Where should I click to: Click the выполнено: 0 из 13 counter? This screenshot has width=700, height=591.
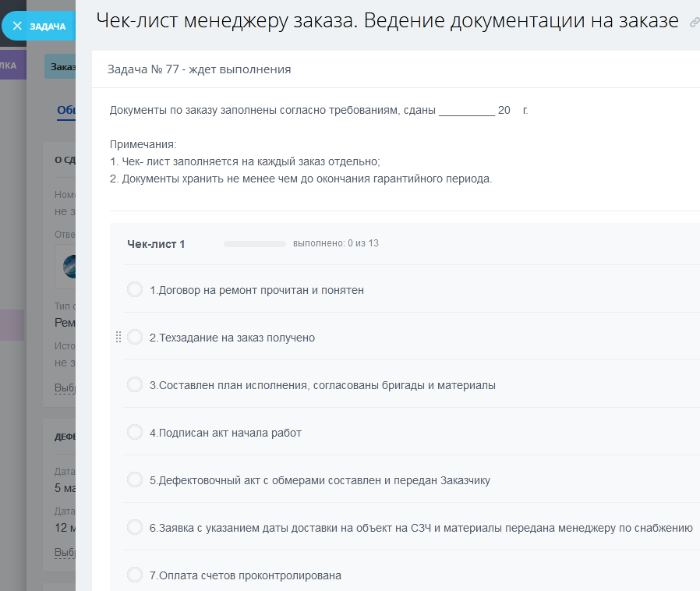pos(336,243)
